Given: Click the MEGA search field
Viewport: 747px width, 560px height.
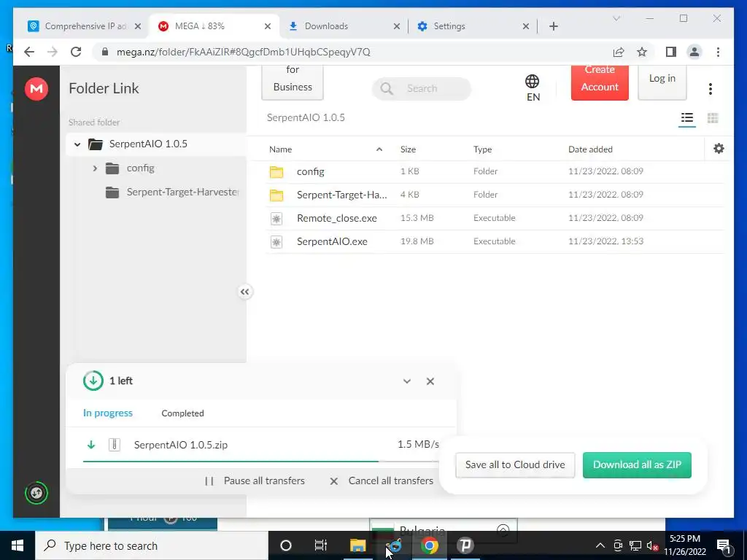Looking at the screenshot, I should click(x=422, y=88).
